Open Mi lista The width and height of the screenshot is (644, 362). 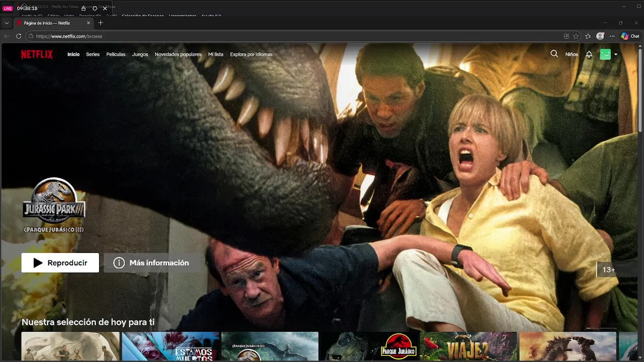(x=216, y=54)
